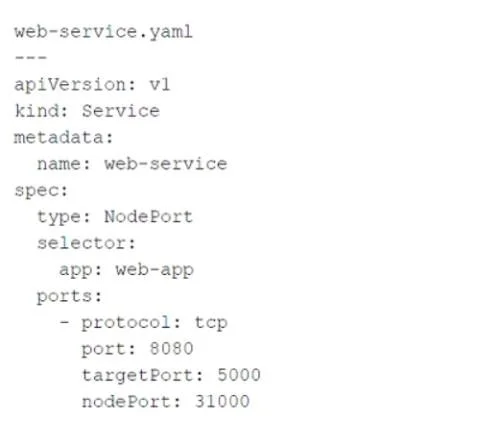The width and height of the screenshot is (496, 441).
Task: Click the v1 version value
Action: click(160, 85)
